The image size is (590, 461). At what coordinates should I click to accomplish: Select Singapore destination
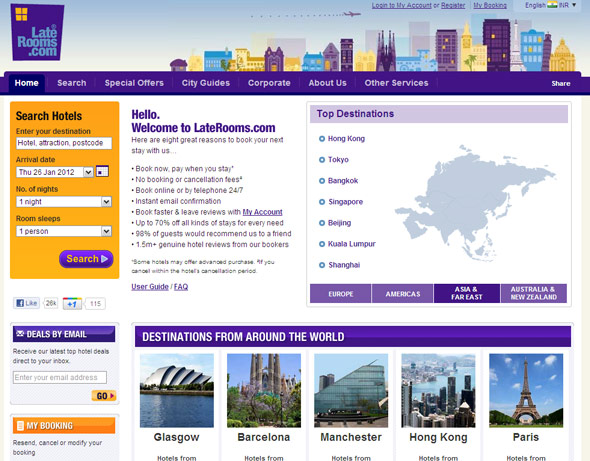(x=345, y=202)
